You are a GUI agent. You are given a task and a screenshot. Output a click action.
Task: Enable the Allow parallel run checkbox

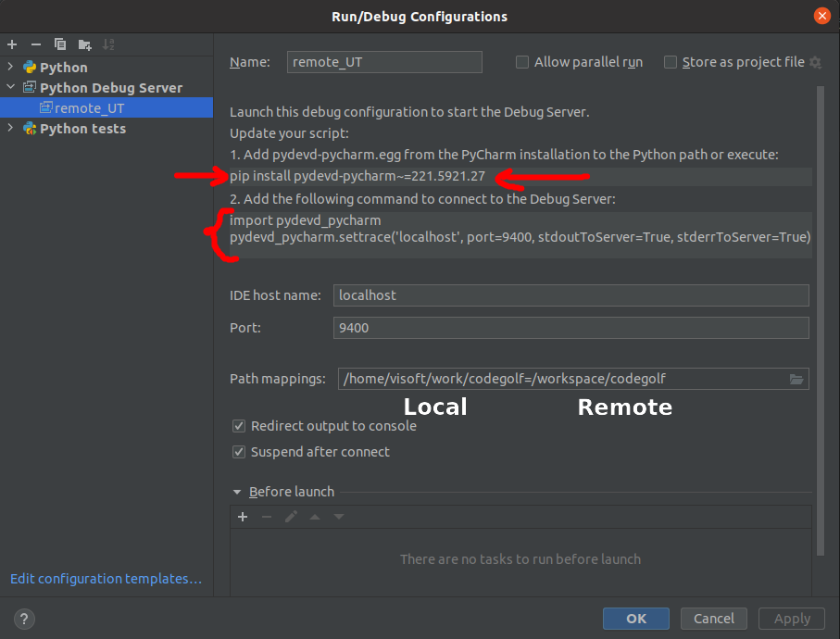pyautogui.click(x=522, y=62)
